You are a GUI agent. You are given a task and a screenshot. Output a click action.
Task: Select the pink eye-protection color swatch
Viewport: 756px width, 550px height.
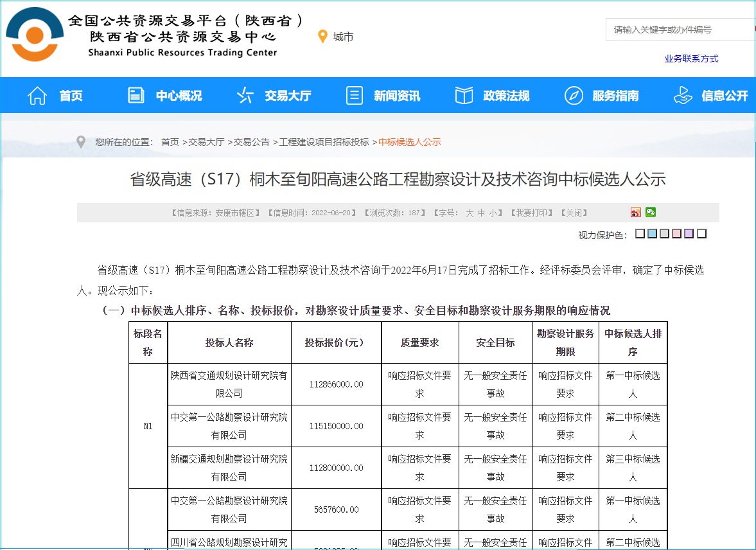click(x=676, y=234)
